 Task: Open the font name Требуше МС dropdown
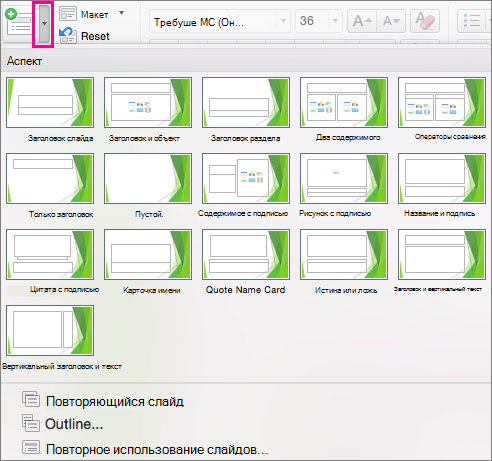pos(283,21)
